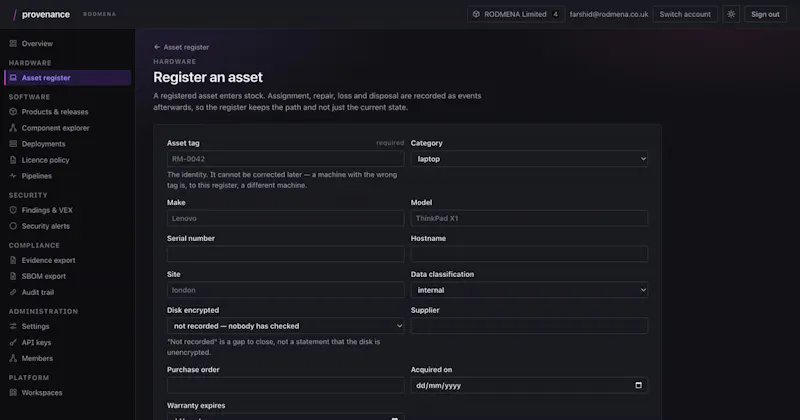This screenshot has width=800, height=420.
Task: Click the SBOM export file icon
Action: point(13,276)
